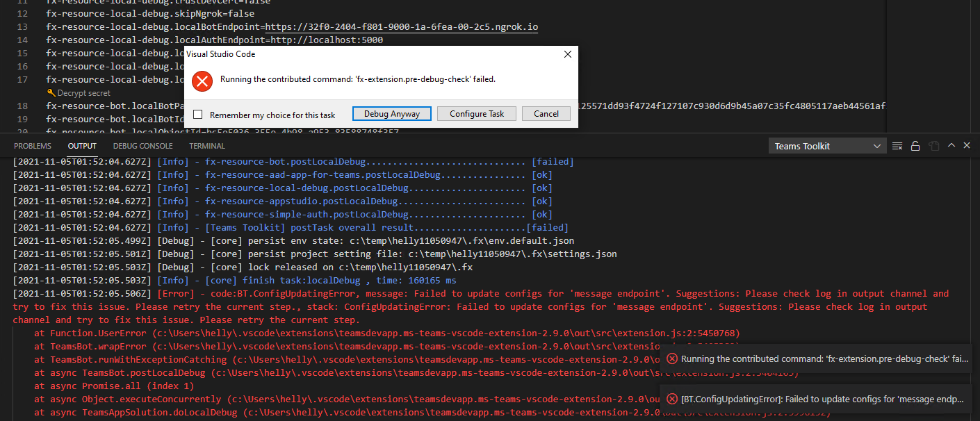Toggle the Lock Auto Scrolling icon
The width and height of the screenshot is (980, 421).
(x=915, y=145)
